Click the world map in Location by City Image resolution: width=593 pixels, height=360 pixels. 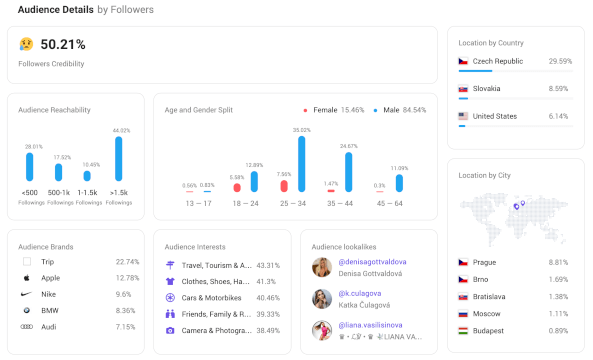(x=514, y=219)
